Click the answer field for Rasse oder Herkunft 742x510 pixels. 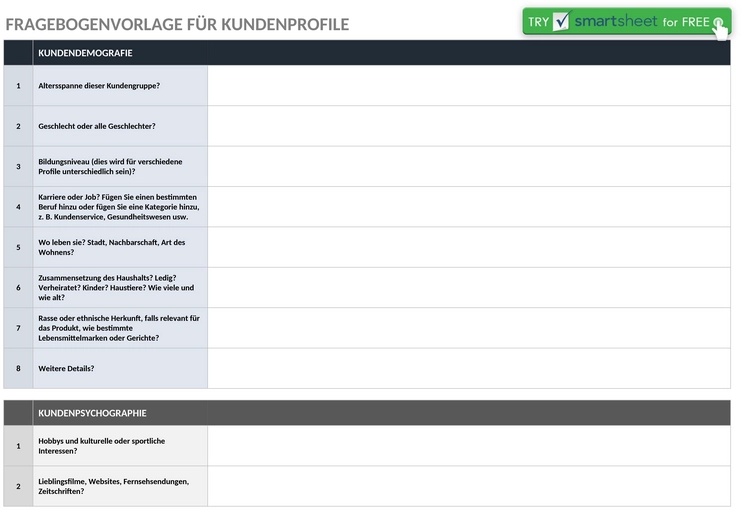469,328
